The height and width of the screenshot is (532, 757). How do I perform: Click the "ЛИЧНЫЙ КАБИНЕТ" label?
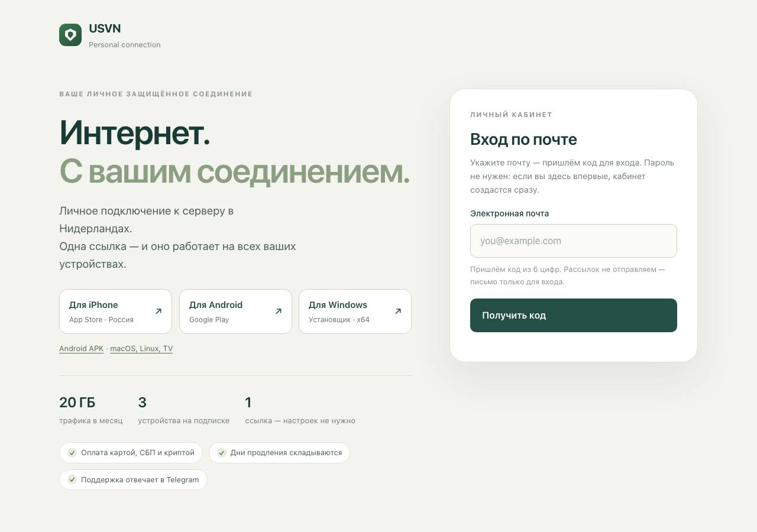[x=511, y=115]
